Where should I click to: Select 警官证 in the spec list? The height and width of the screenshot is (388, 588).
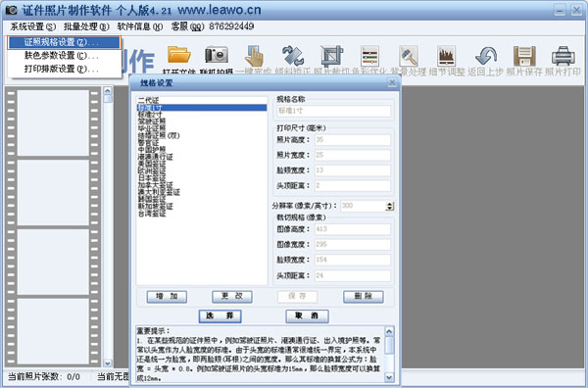(x=202, y=143)
